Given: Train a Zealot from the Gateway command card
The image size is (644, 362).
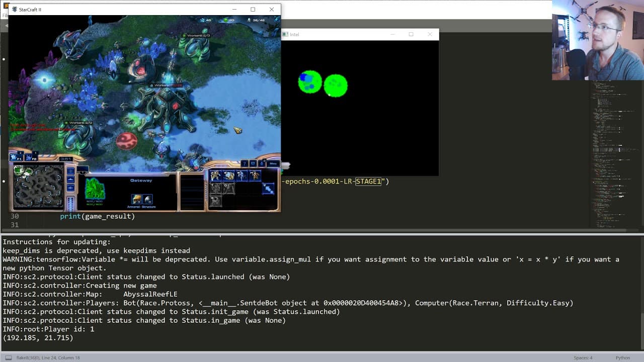Looking at the screenshot, I should 215,175.
